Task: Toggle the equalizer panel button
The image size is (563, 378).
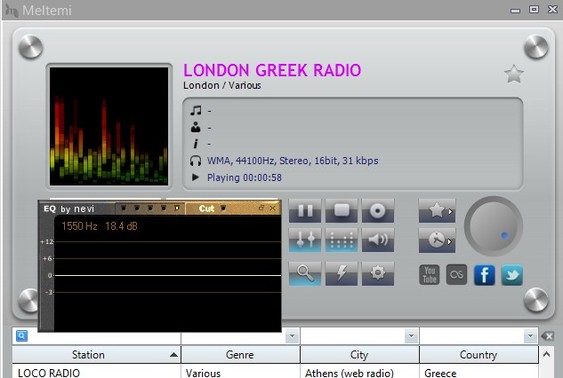Action: (x=305, y=239)
